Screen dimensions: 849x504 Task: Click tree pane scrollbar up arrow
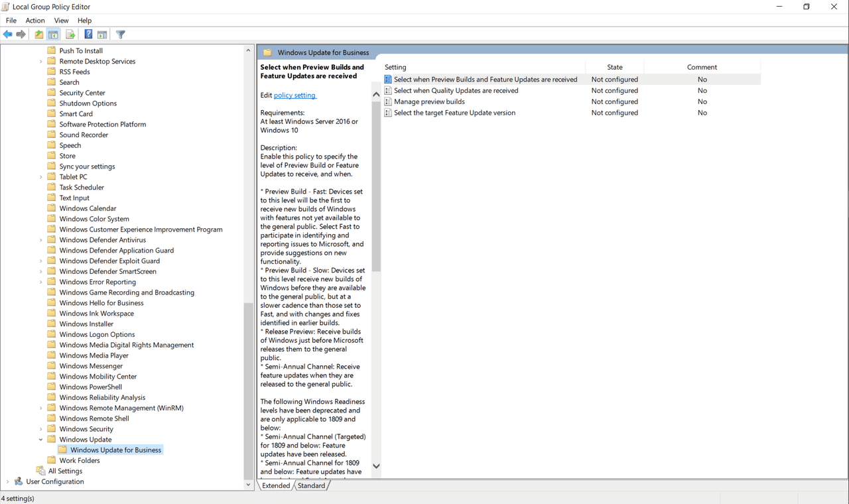click(249, 50)
